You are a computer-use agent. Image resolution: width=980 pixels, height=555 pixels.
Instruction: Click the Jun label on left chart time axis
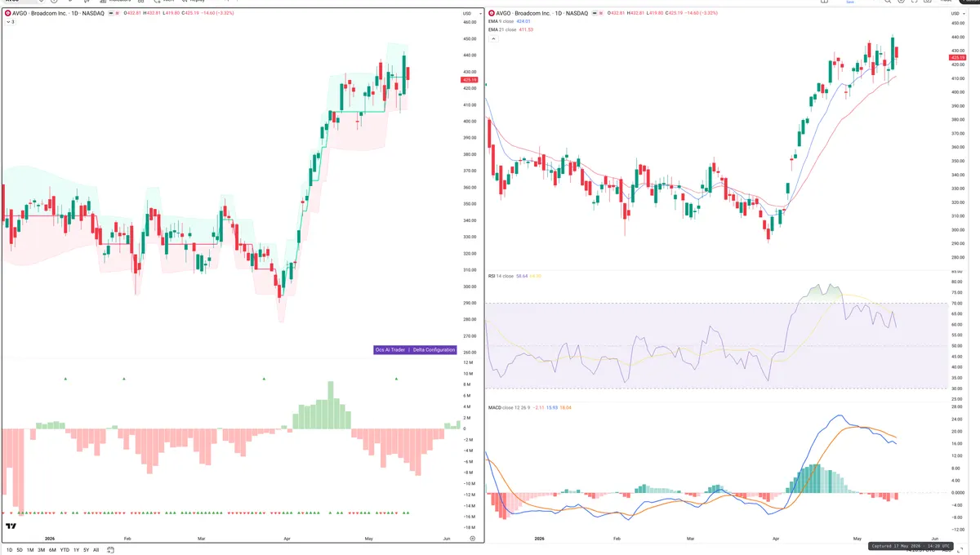pyautogui.click(x=446, y=539)
